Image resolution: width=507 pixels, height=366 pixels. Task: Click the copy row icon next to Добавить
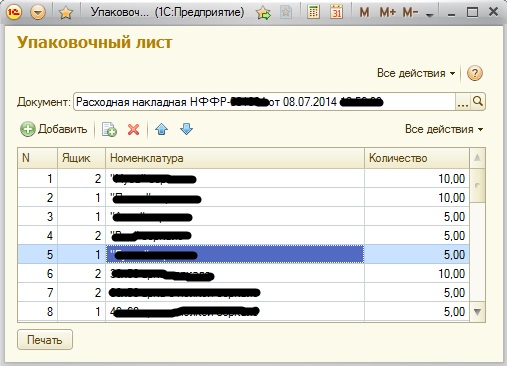(109, 129)
